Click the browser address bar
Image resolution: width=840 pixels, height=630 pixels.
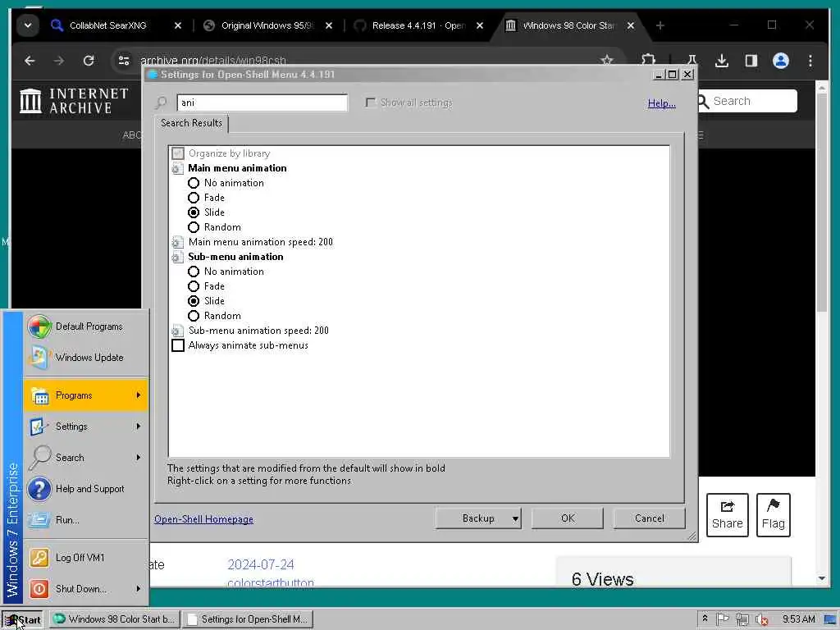(367, 61)
